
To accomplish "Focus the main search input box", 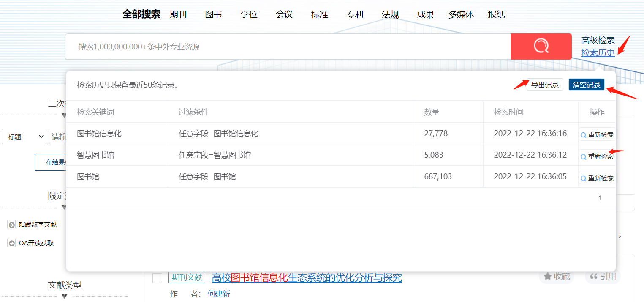I will click(287, 47).
